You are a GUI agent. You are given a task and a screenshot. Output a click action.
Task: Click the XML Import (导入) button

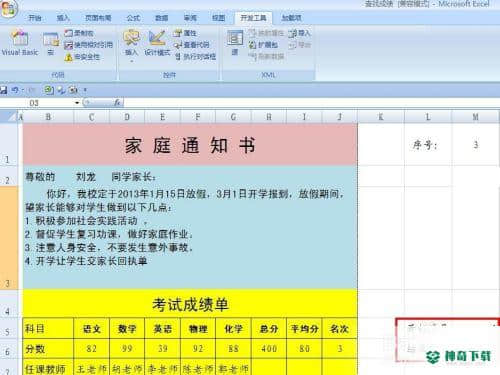(x=299, y=33)
